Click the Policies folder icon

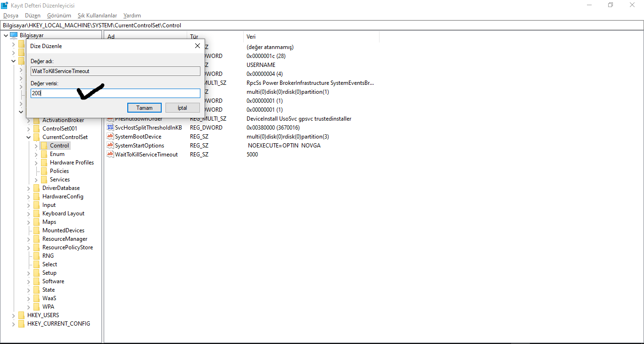tap(44, 171)
